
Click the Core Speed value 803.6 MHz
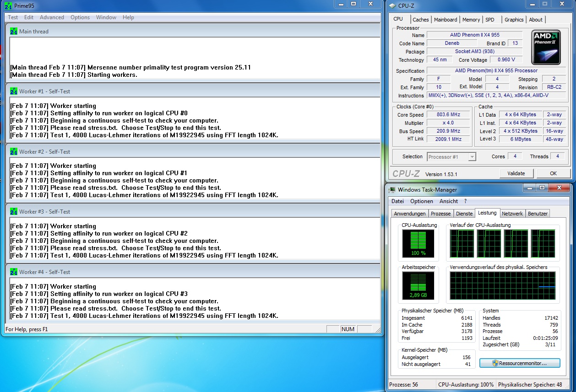coord(448,115)
